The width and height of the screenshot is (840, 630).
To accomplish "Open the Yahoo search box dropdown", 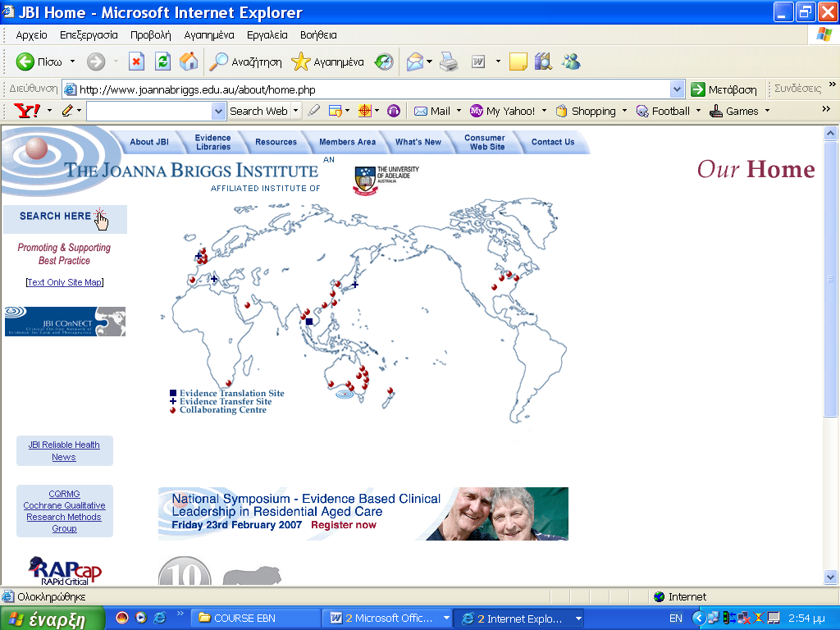I will point(218,111).
